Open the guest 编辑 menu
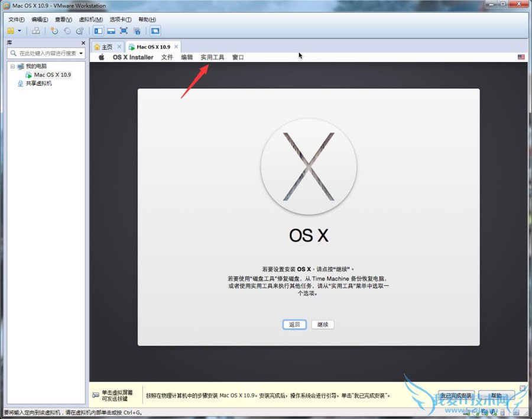The height and width of the screenshot is (419, 532). pyautogui.click(x=187, y=57)
